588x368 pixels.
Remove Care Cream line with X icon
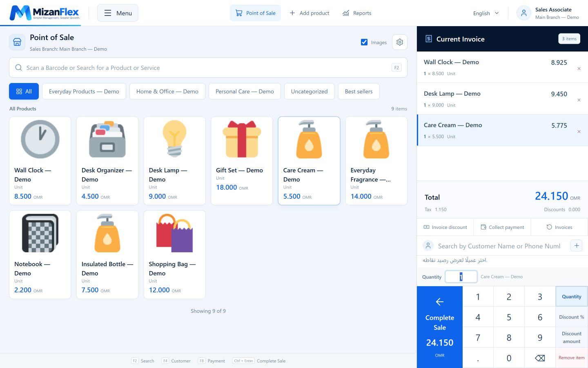(x=579, y=132)
